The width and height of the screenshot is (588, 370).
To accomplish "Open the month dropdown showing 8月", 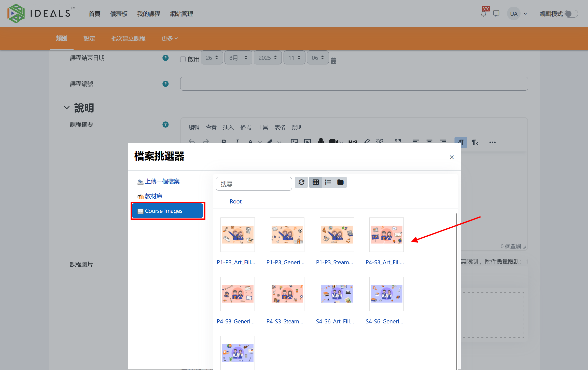I will coord(238,58).
